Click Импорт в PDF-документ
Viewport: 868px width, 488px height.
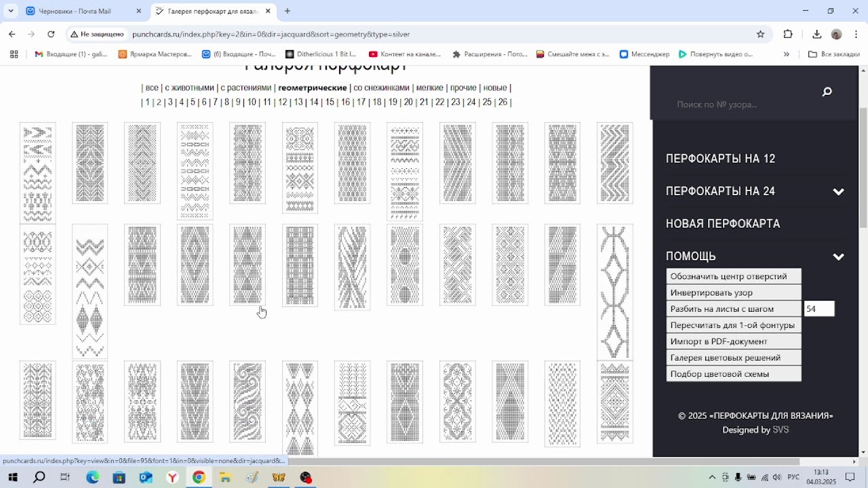tap(734, 341)
